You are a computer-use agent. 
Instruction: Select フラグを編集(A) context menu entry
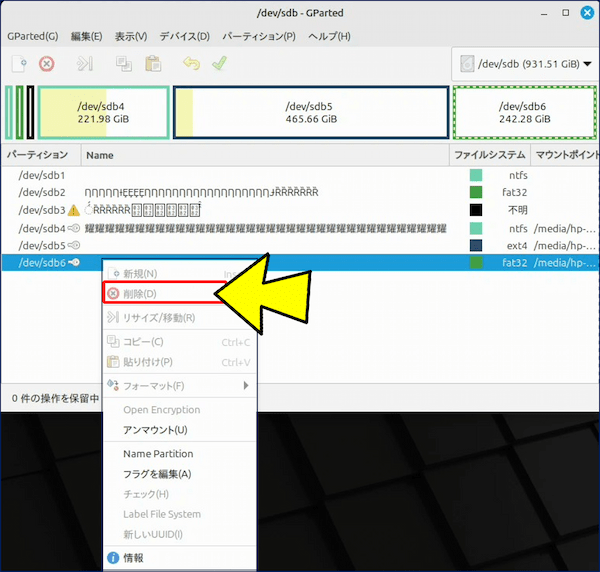tap(157, 474)
